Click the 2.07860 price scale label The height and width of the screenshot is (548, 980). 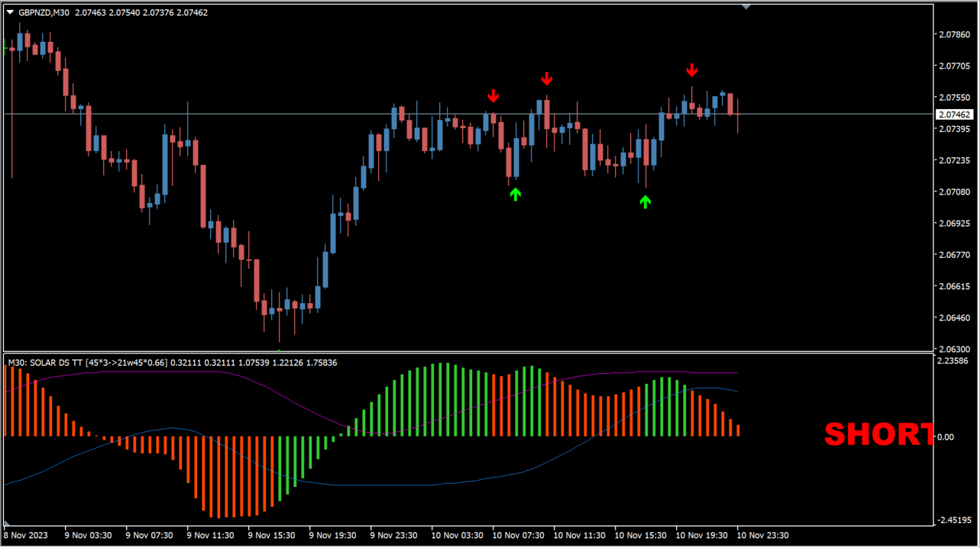(954, 34)
